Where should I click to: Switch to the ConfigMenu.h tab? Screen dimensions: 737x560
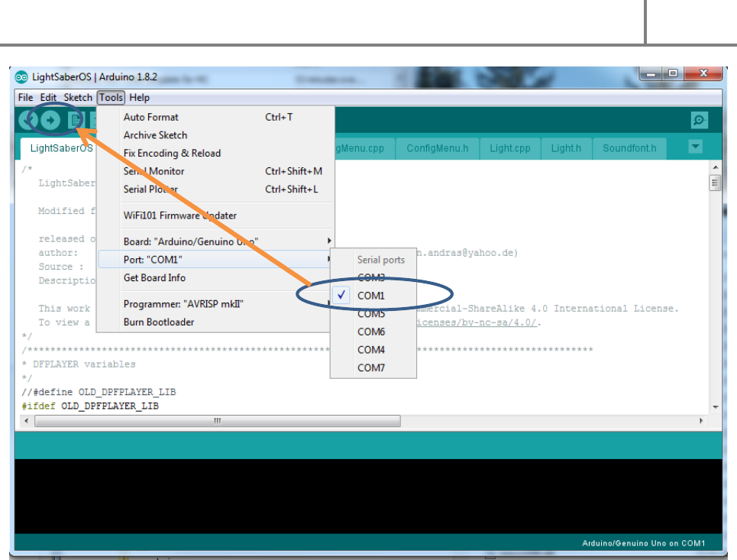tap(437, 148)
